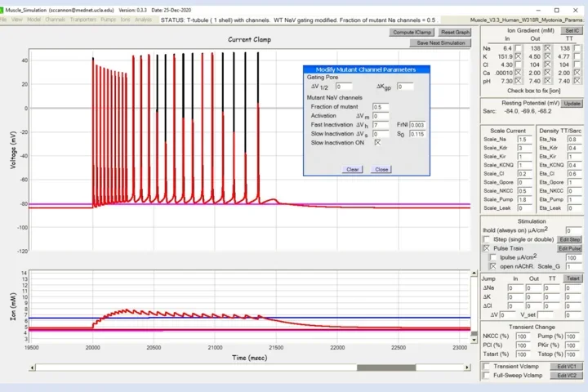Click Close in the Mutant Channel dialog
This screenshot has width=588, height=392.
[x=381, y=170]
